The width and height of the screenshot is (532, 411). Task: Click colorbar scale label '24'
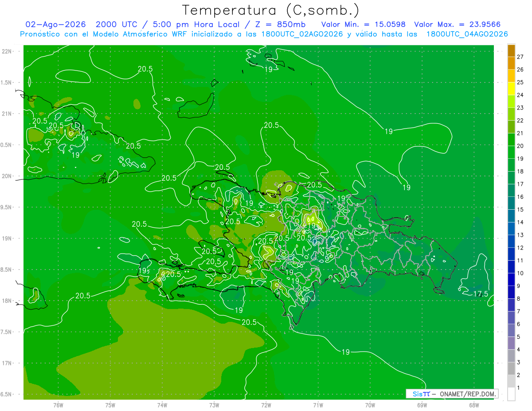tap(520, 95)
